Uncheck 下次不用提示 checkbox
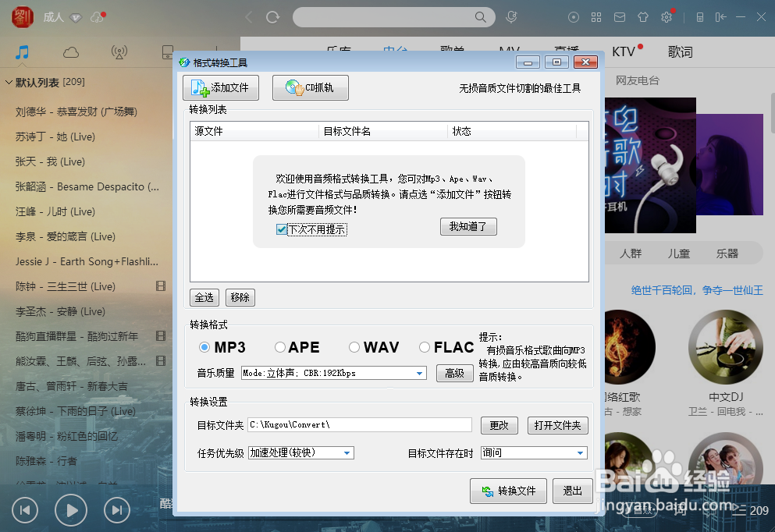Viewport: 775px width, 532px height. tap(281, 229)
